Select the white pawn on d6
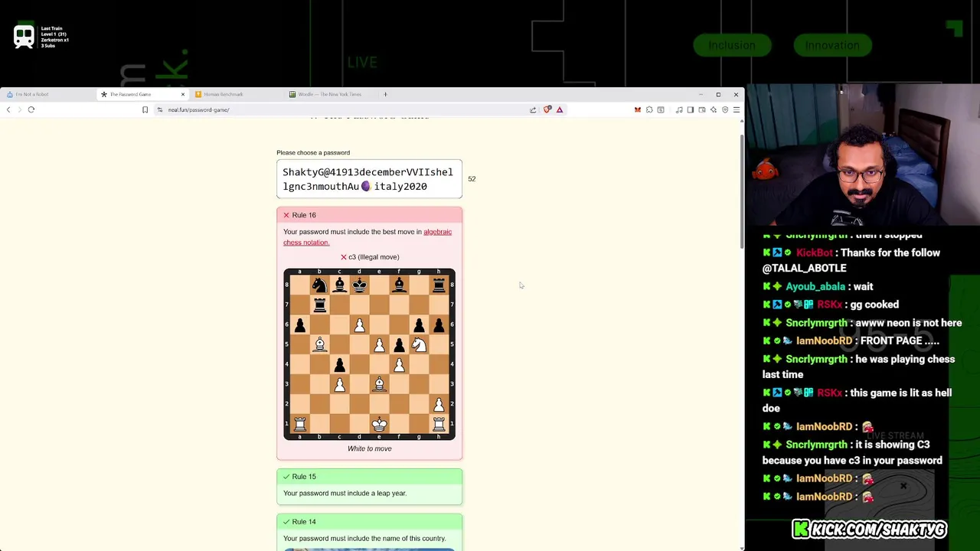 click(359, 325)
